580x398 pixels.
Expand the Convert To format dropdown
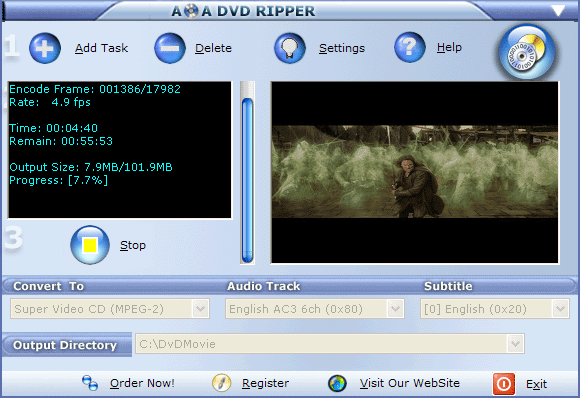pyautogui.click(x=200, y=308)
